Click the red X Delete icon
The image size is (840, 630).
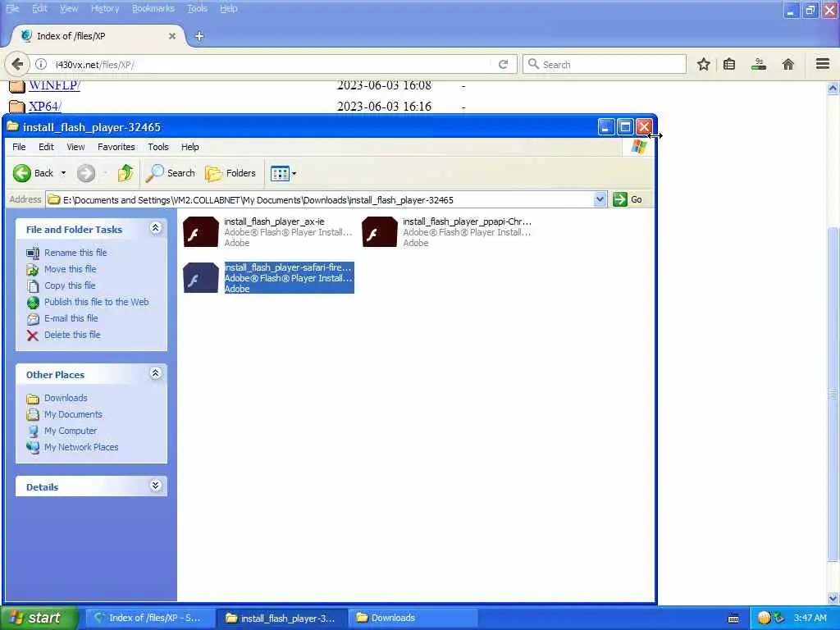(x=33, y=336)
